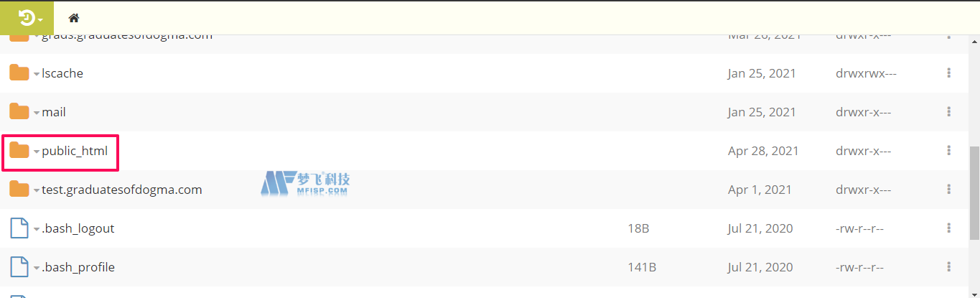Open the three-dot menu for lscache
The image size is (980, 298).
point(949,73)
